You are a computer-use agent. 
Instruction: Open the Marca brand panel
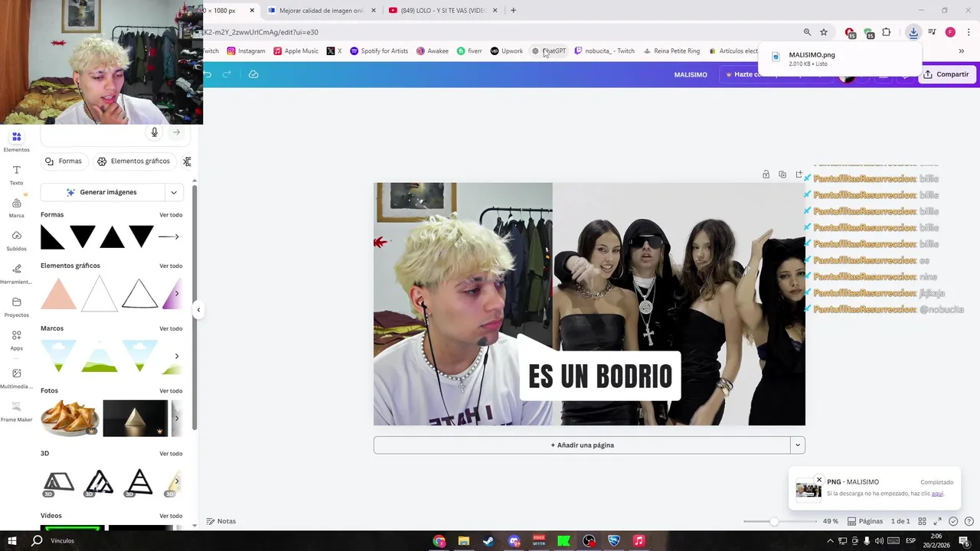[16, 207]
